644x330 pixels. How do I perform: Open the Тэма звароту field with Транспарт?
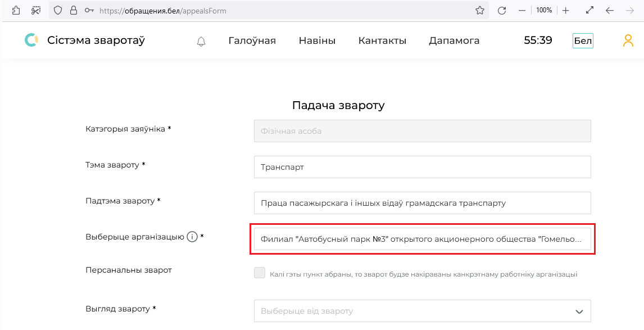(x=422, y=167)
